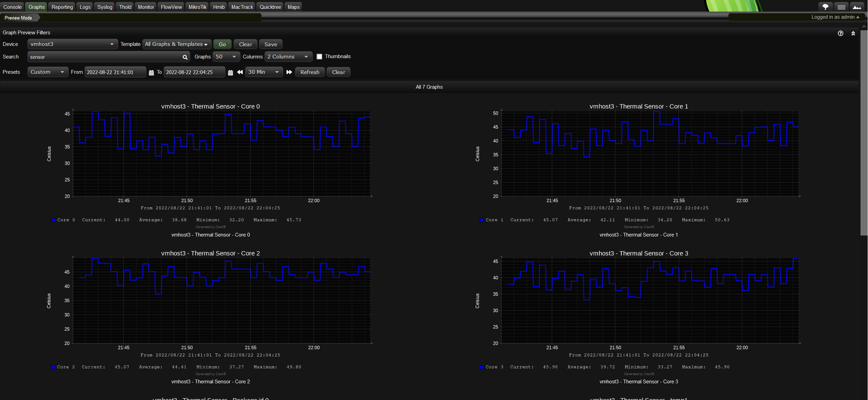Viewport: 868px width, 400px height.
Task: Switch to the MacTrack tab
Action: point(242,7)
